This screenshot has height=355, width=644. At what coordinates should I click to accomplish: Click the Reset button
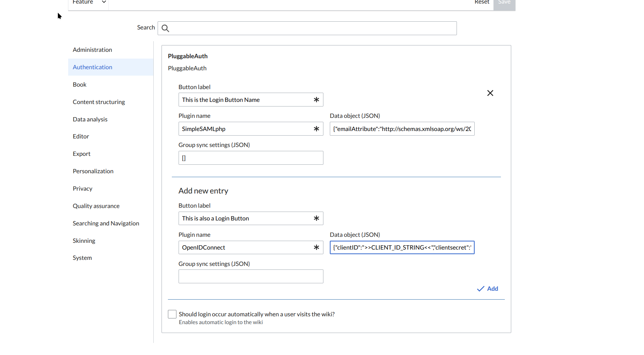coord(482,2)
